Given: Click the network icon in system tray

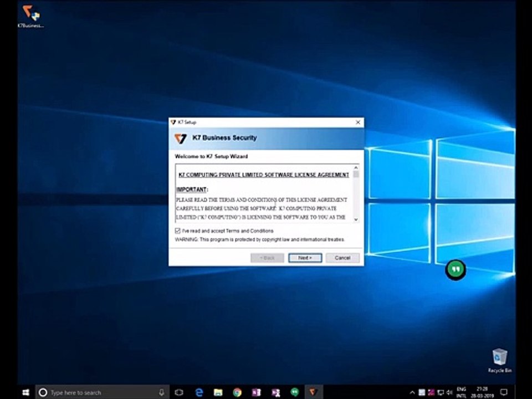Looking at the screenshot, I should coord(441,392).
